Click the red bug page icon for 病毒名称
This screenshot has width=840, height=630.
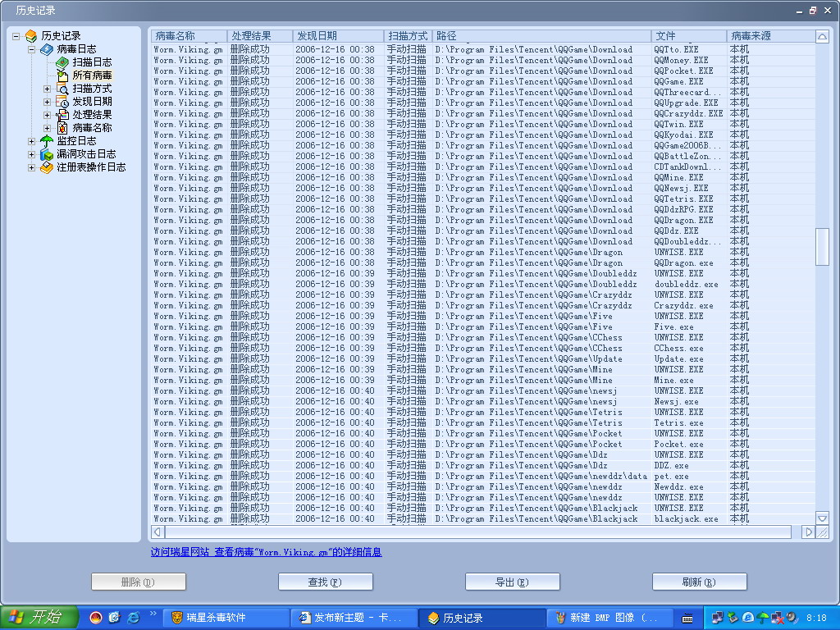[x=62, y=128]
